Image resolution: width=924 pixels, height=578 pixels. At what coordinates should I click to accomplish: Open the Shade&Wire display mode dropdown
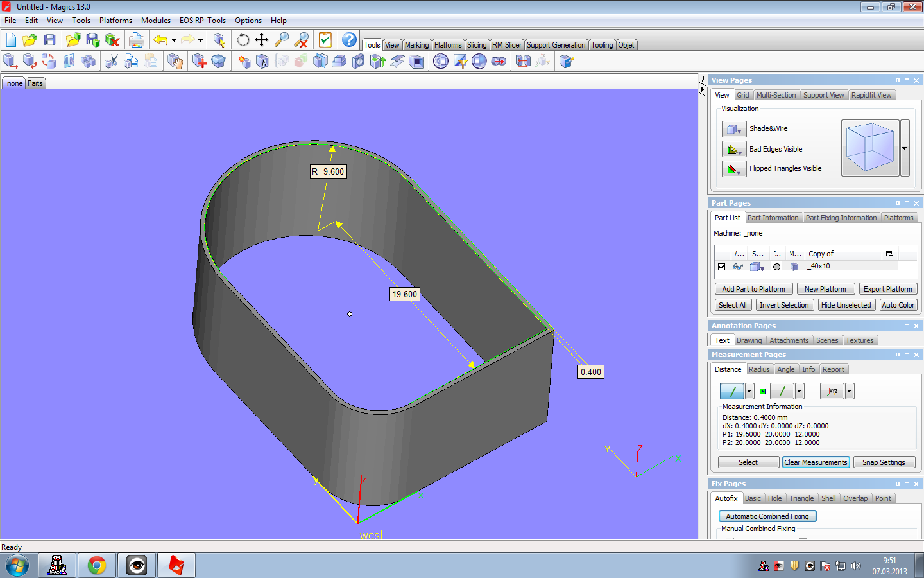733,129
